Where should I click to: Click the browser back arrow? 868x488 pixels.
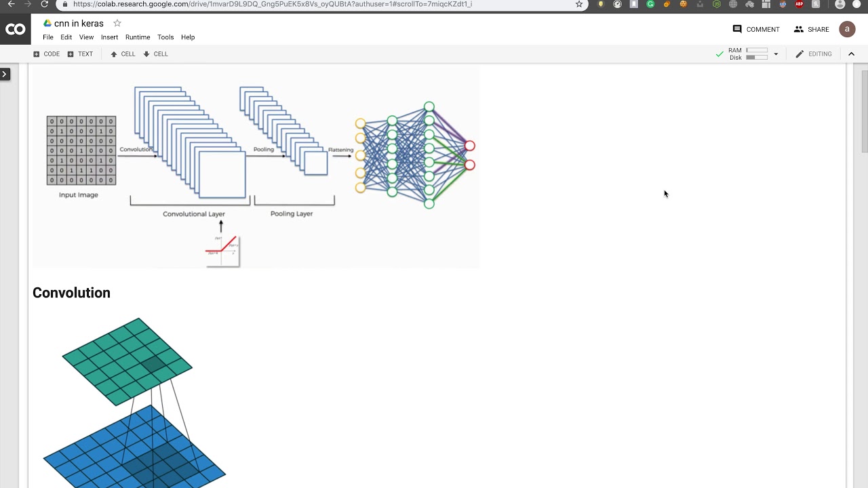[x=11, y=4]
